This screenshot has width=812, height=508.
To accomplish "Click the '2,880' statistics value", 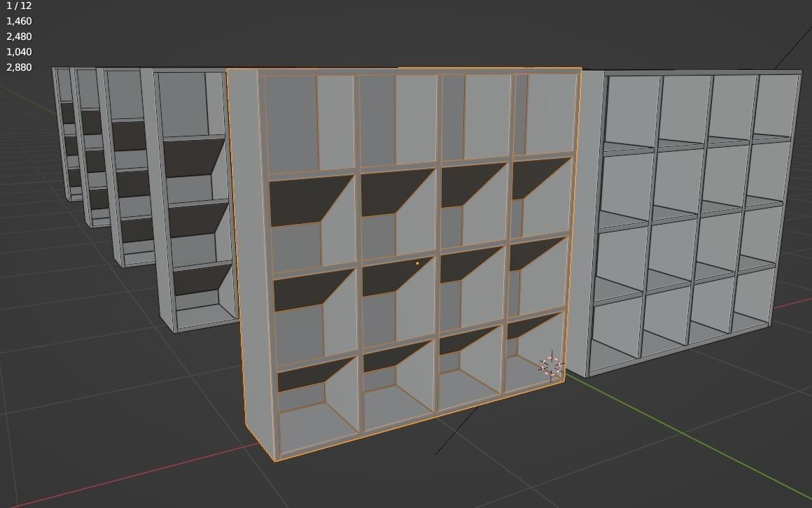I will 19,67.
